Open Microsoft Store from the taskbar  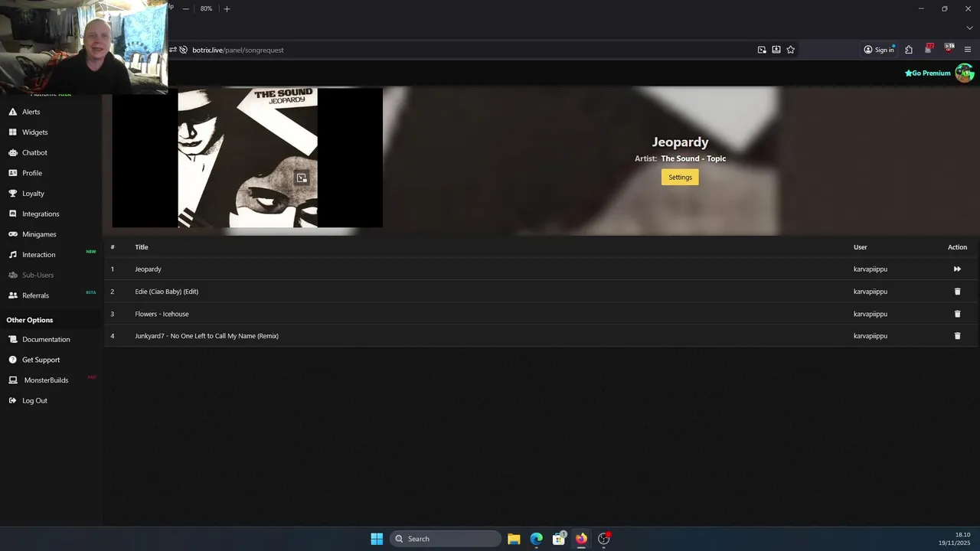click(x=559, y=539)
